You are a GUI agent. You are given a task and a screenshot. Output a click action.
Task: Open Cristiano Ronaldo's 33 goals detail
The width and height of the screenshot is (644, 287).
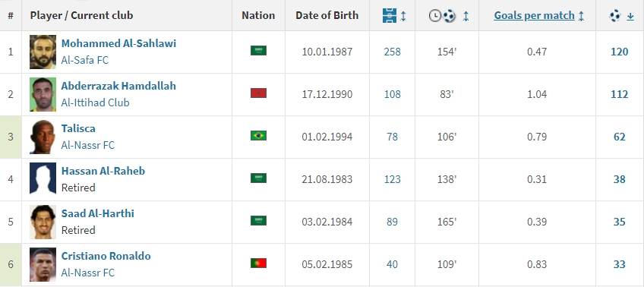pos(620,264)
